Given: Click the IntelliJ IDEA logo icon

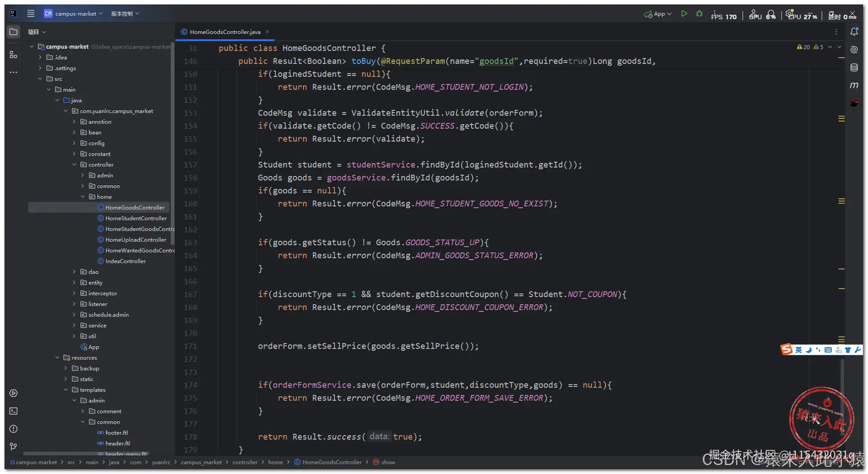Looking at the screenshot, I should tap(13, 13).
